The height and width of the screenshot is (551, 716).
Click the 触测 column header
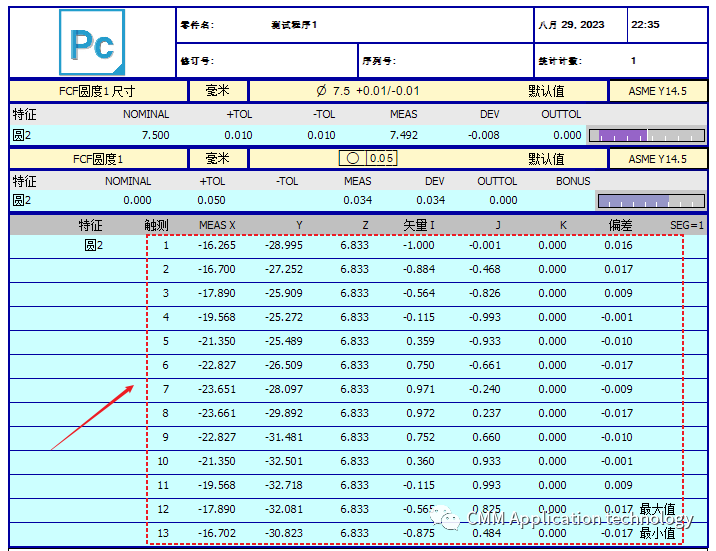point(156,225)
